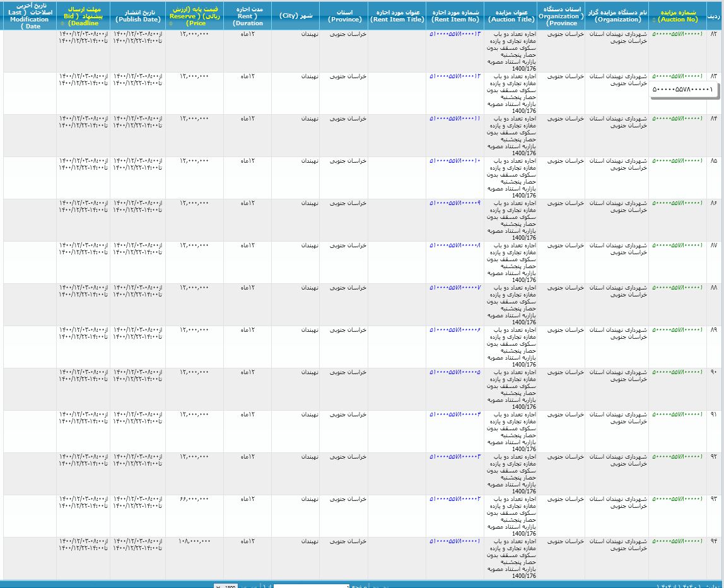Select the 108,000,000 price cell
This screenshot has height=588, width=724.
194,541
